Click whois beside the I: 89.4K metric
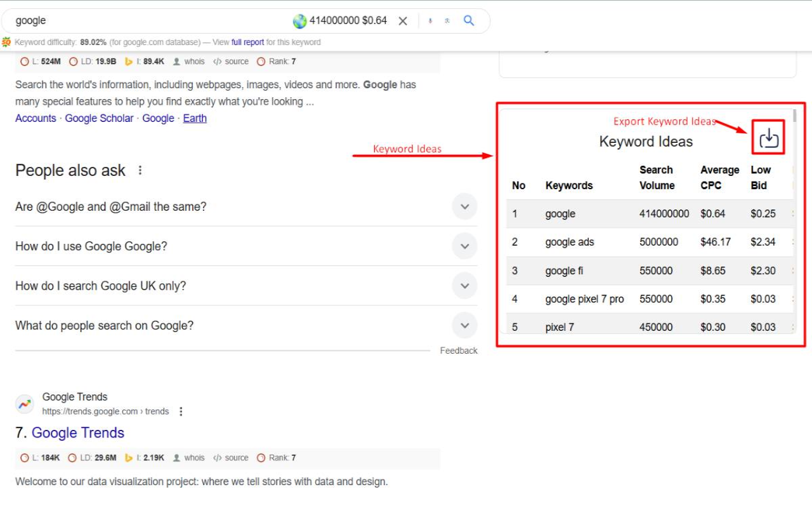812x508 pixels. [x=189, y=62]
